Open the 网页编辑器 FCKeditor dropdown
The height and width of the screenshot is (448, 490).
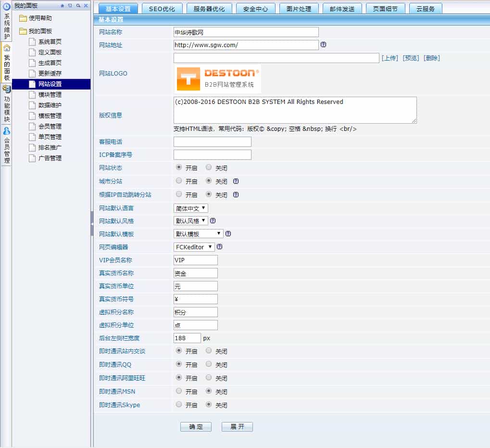pyautogui.click(x=194, y=246)
